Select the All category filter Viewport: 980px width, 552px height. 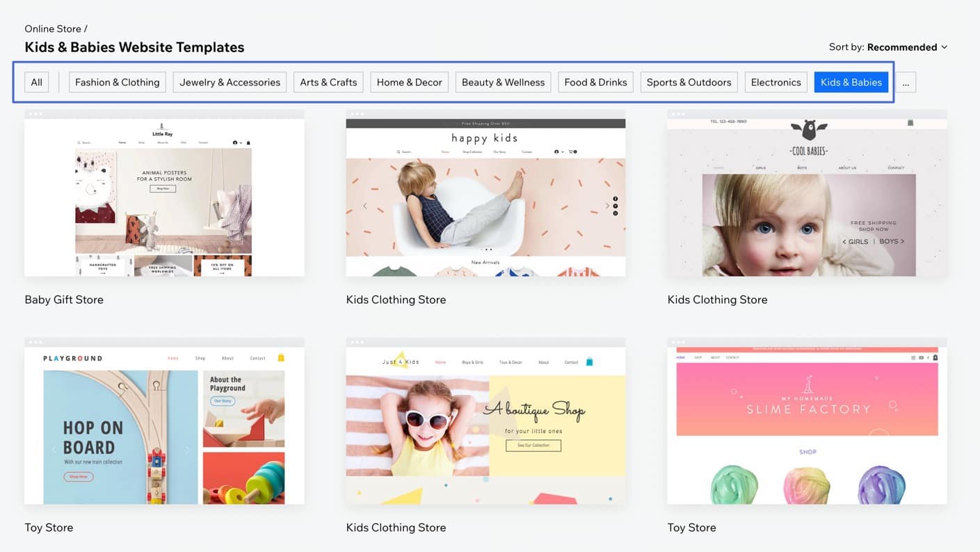(37, 83)
